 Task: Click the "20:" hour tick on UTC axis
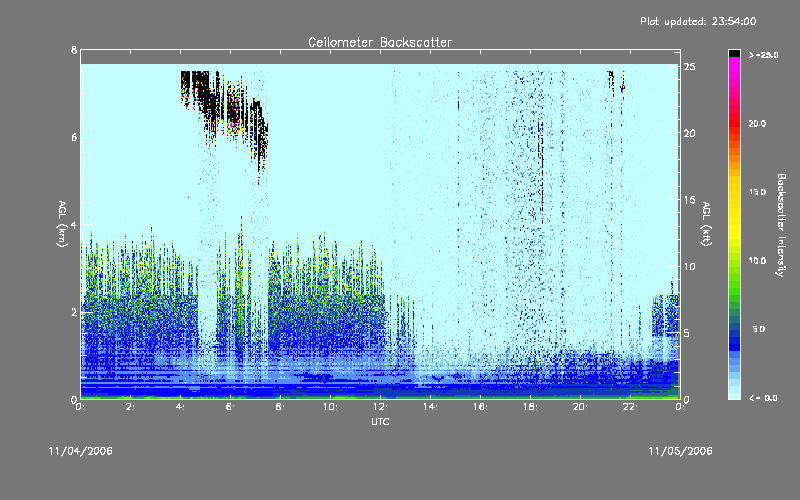point(581,407)
